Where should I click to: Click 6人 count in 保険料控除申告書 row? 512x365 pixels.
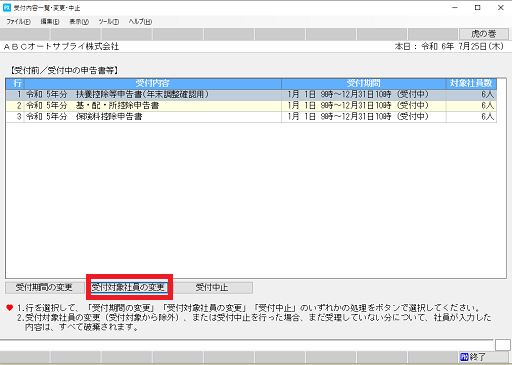click(471, 116)
